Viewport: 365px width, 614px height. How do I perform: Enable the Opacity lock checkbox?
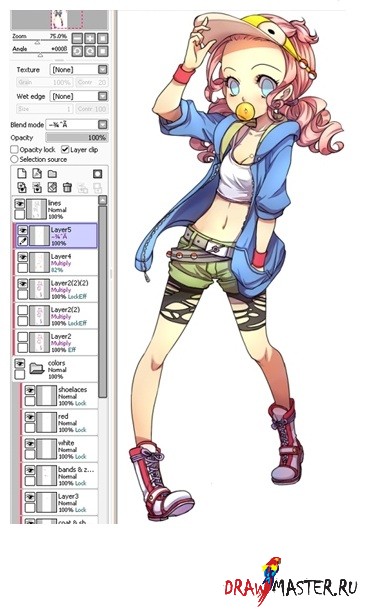tap(14, 150)
